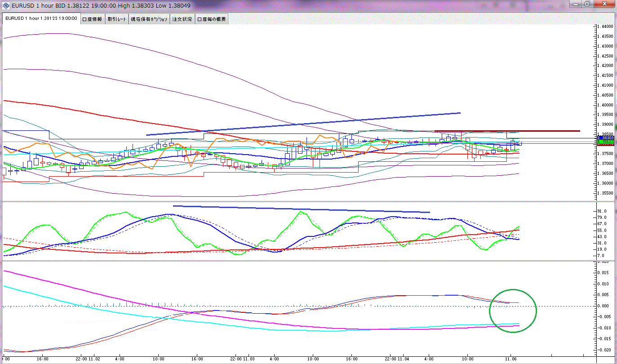Click the 19.0 oscillator scale label
This screenshot has width=617, height=364.
603,249
